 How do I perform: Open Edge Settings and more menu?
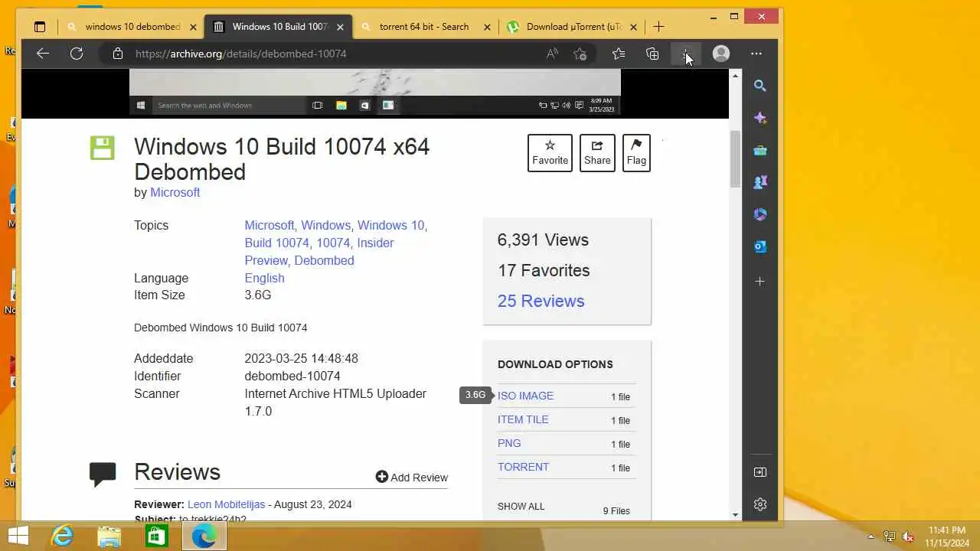(x=756, y=54)
